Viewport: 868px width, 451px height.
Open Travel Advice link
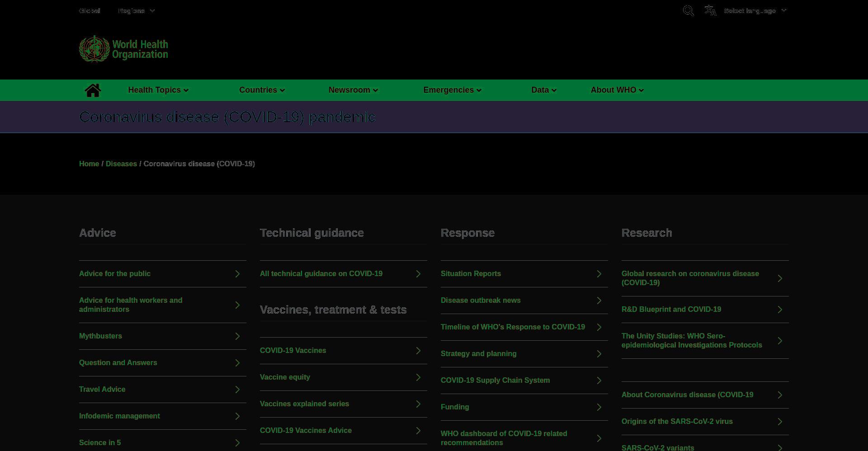102,390
